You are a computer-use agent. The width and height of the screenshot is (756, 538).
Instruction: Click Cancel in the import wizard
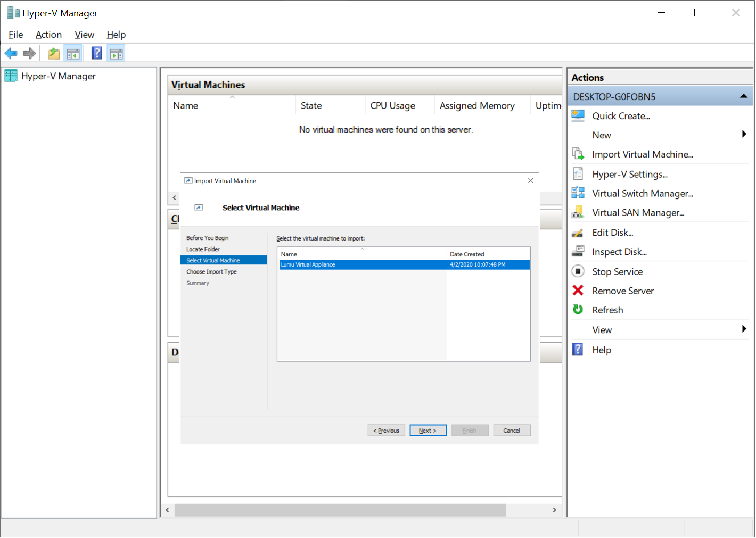pyautogui.click(x=512, y=431)
